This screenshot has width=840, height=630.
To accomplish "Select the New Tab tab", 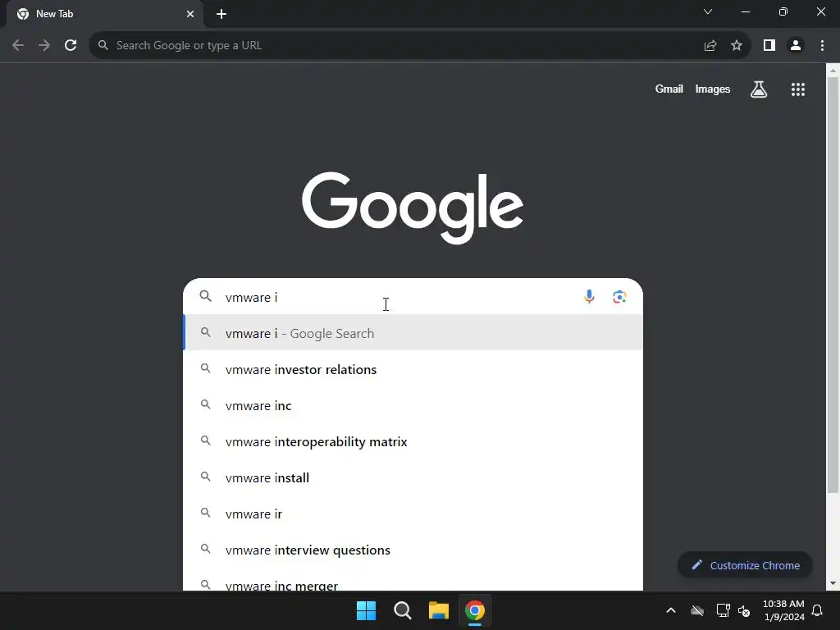I will 106,14.
